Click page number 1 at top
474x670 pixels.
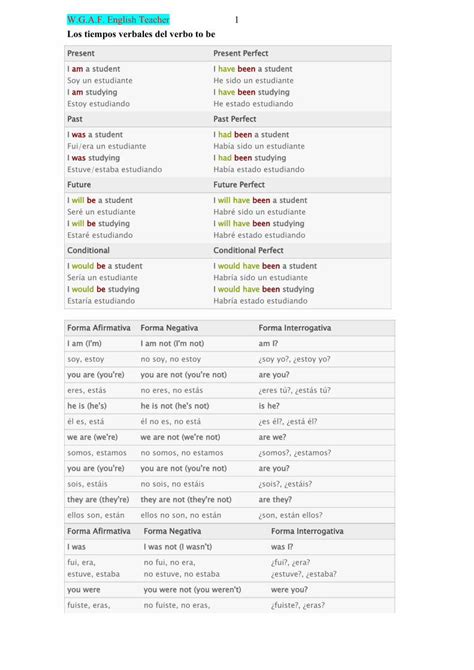pos(236,20)
